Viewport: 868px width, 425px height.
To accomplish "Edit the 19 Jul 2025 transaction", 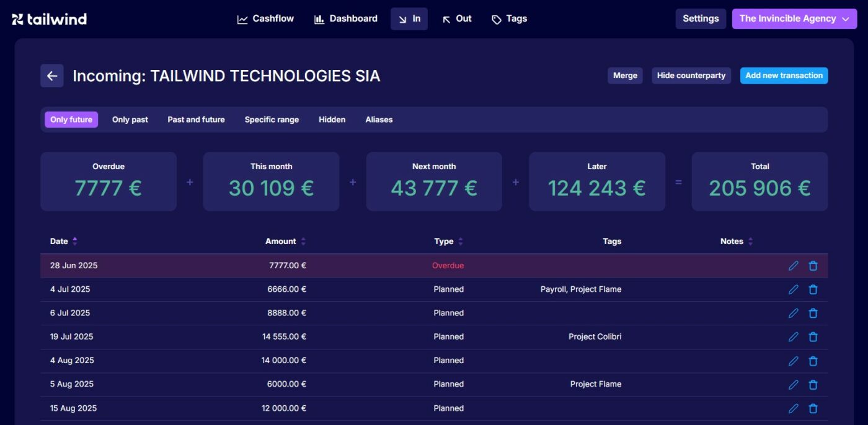I will [x=793, y=337].
